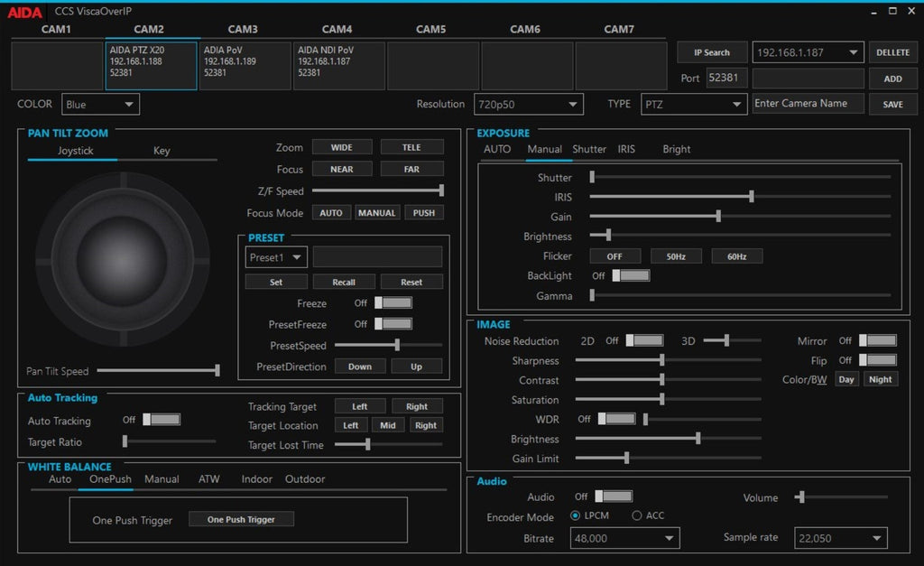Viewport: 924px width, 566px height.
Task: Toggle the BackLight switch
Action: click(631, 275)
